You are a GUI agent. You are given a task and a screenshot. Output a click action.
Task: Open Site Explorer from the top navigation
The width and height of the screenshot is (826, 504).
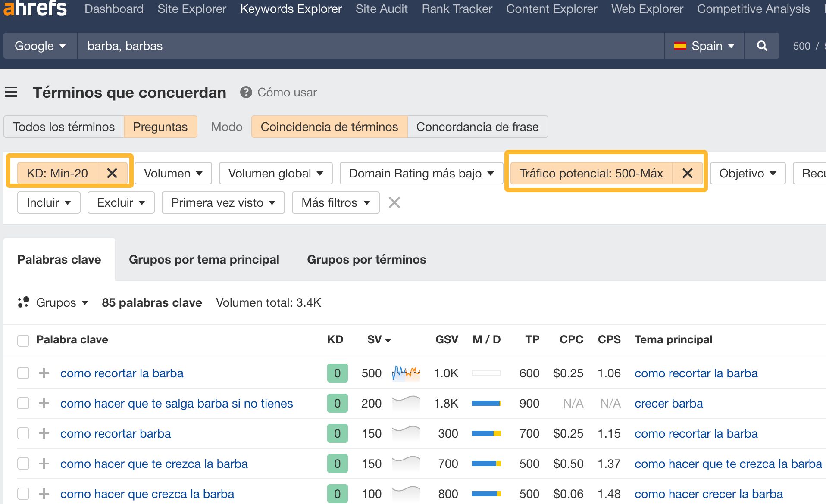[191, 9]
